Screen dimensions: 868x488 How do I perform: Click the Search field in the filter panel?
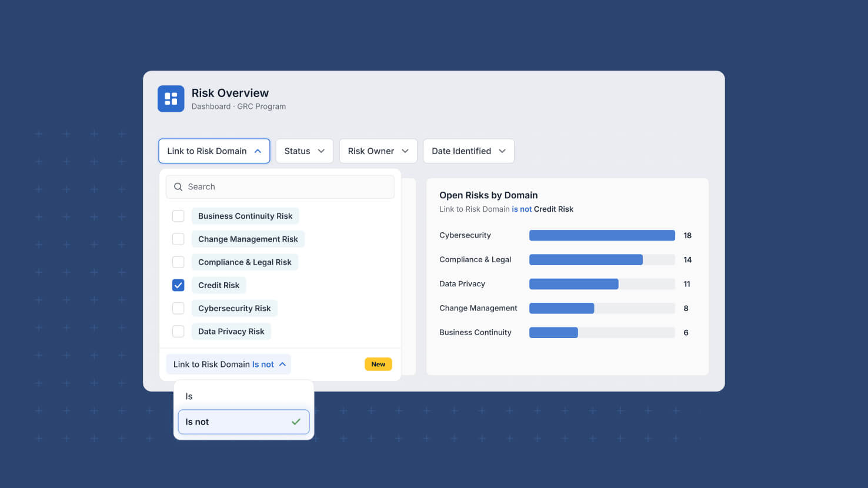coord(280,187)
